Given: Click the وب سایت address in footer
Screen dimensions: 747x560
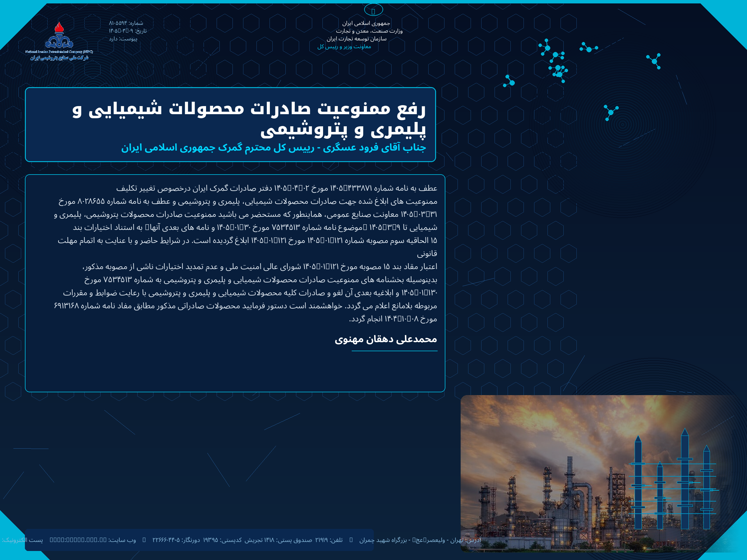Looking at the screenshot, I should coord(92,540).
